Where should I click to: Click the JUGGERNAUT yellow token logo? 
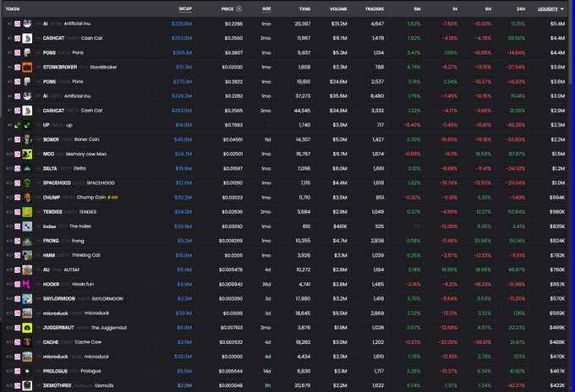27,328
